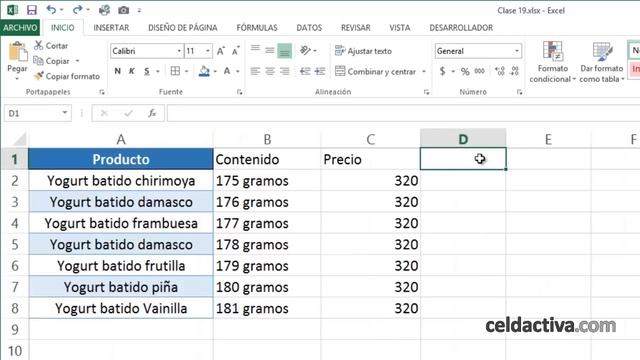Align text left
Screen dimensions: 640x360
coord(255,71)
